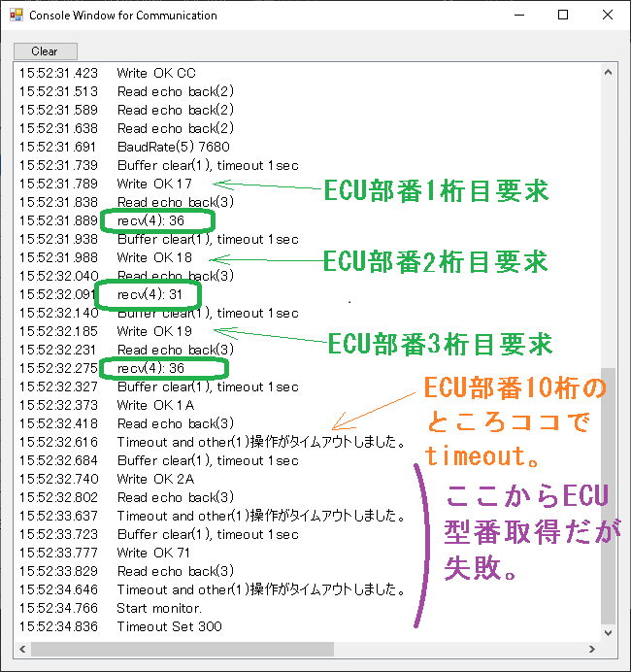
Task: Click 'Buffer clear(1), timeout 1sec' at 15:52:32.327
Action: pyautogui.click(x=208, y=387)
